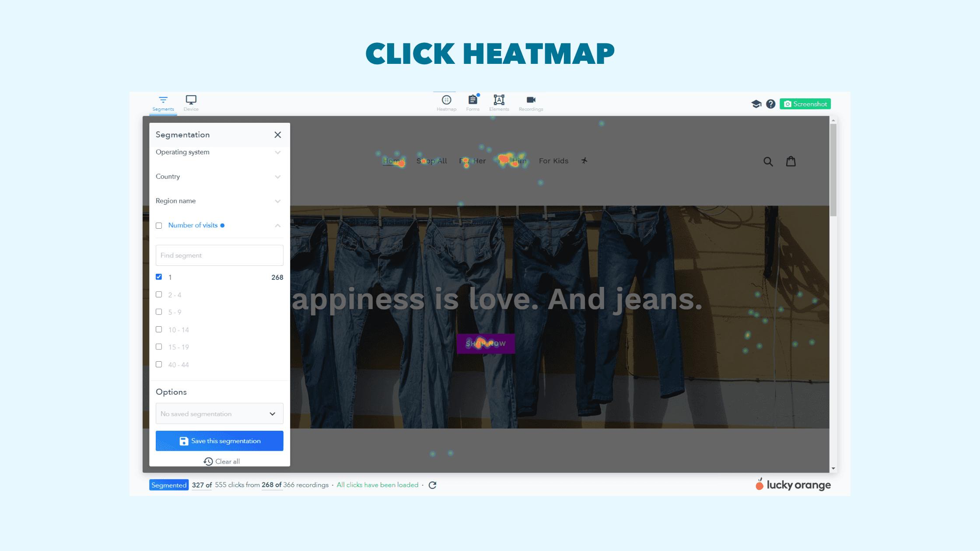Check the 2 - 4 visits checkbox
This screenshot has height=551, width=980.
coord(159,295)
